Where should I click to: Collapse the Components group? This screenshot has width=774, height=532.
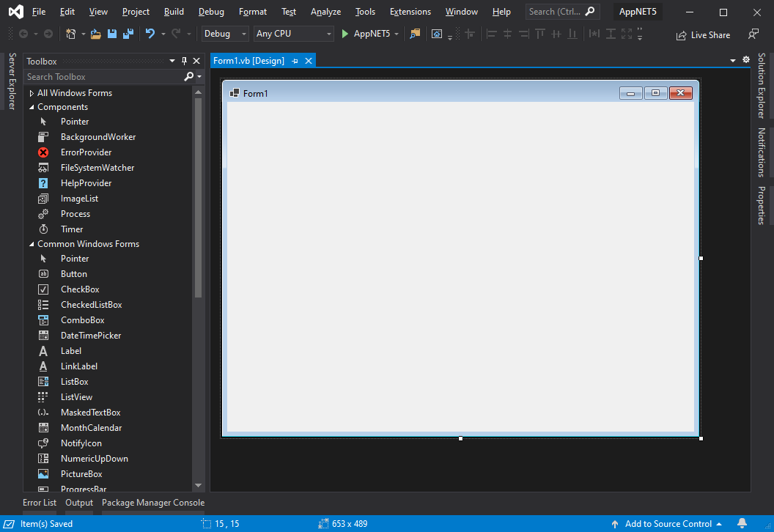point(32,107)
